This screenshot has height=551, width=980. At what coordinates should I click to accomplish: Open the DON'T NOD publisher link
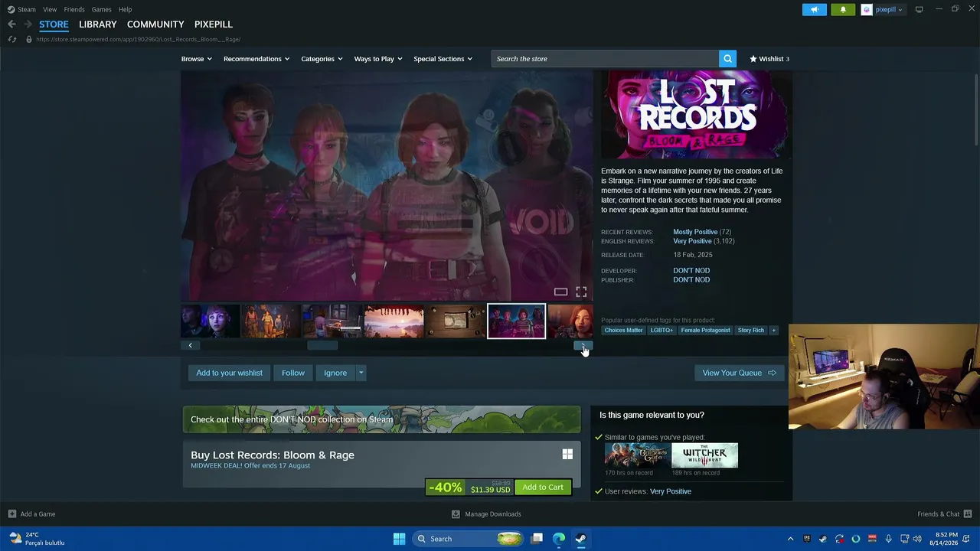[x=691, y=280]
